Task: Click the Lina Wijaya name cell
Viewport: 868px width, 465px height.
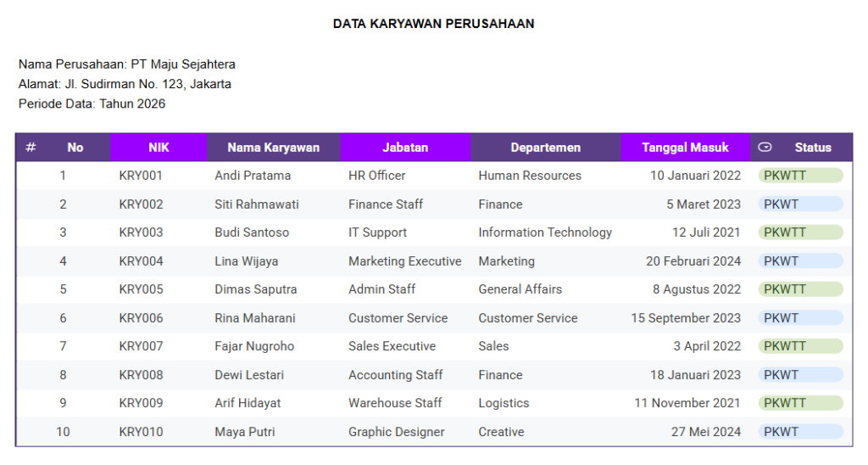Action: pos(246,261)
